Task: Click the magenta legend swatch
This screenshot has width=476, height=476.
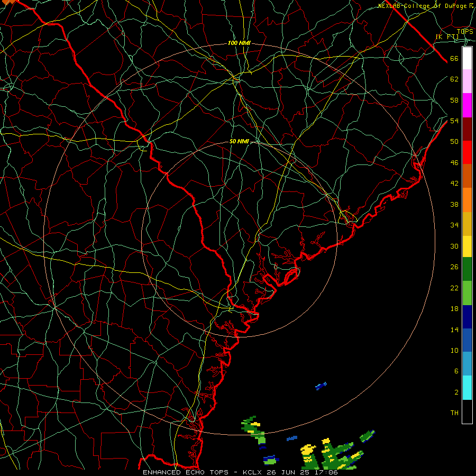Action: [467, 105]
